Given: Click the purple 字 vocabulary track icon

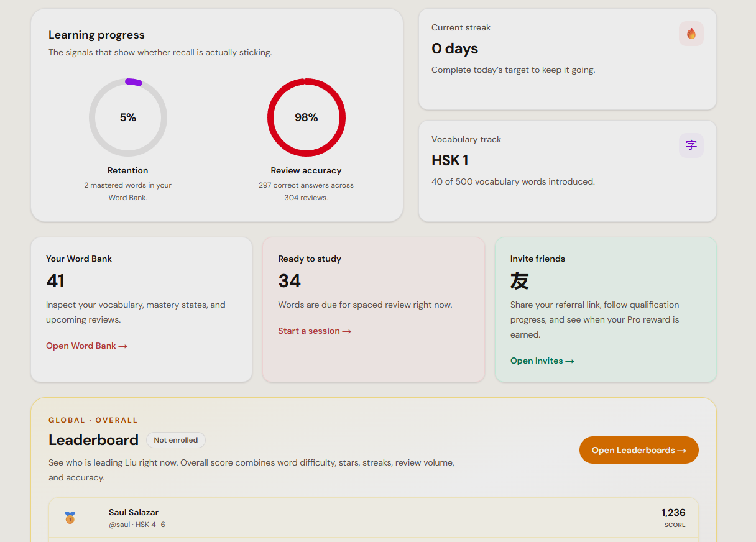Looking at the screenshot, I should [691, 145].
